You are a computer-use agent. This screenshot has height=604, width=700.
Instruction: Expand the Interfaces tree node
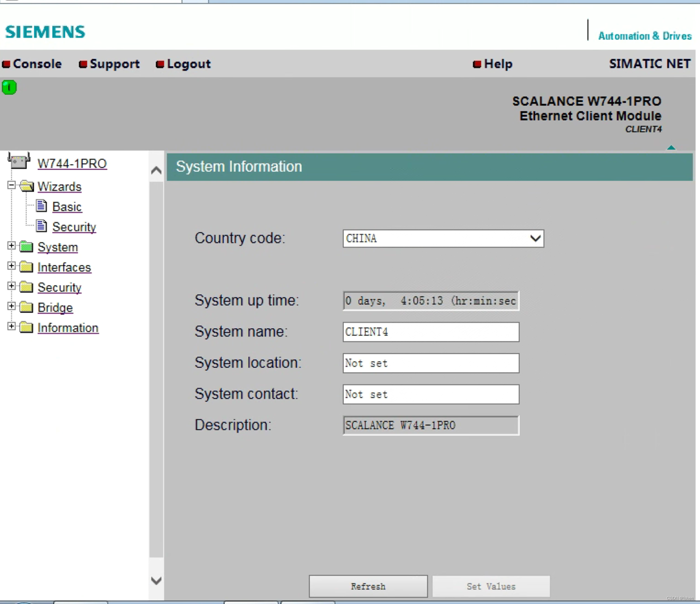(11, 266)
